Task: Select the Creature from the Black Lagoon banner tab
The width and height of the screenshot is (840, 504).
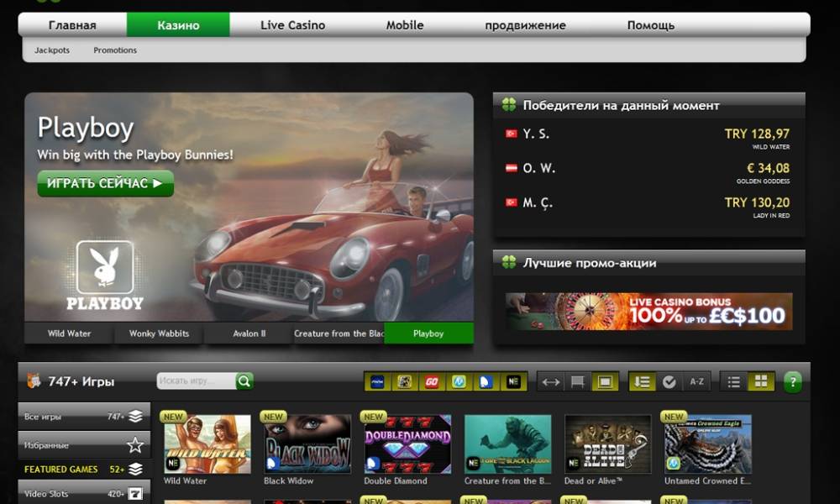Action: click(x=339, y=333)
